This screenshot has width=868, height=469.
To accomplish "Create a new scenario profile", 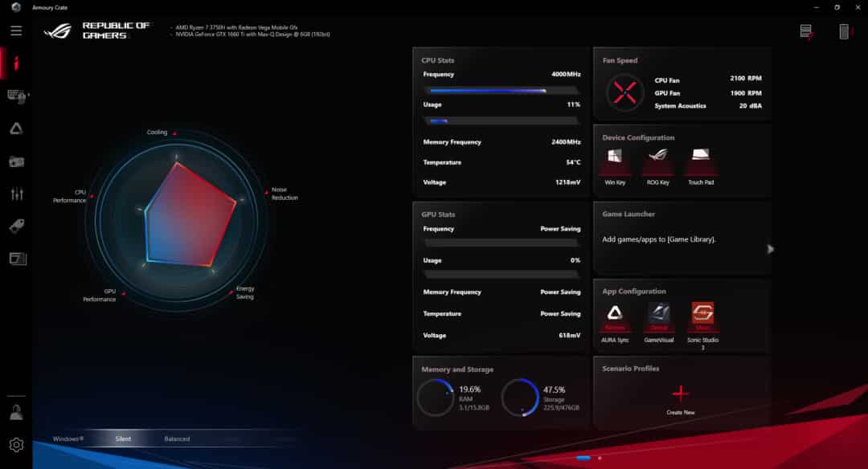I will coord(681,400).
